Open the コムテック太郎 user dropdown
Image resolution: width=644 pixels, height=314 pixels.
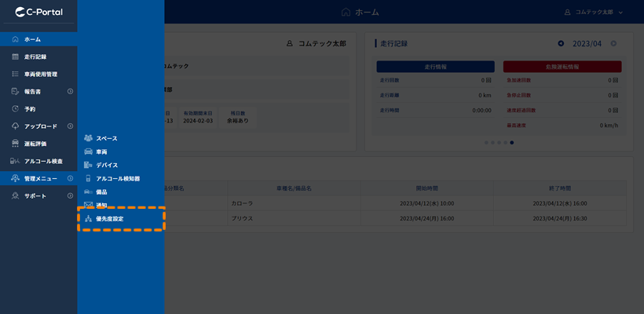click(x=594, y=12)
